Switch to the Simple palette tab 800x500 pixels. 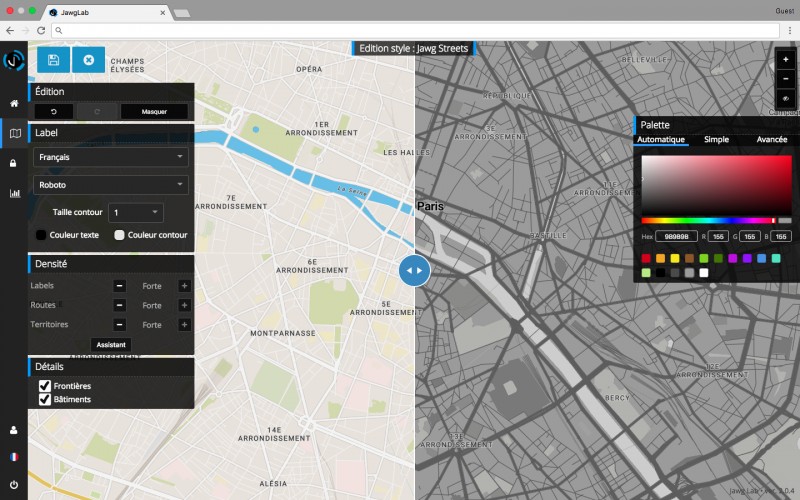coord(716,139)
